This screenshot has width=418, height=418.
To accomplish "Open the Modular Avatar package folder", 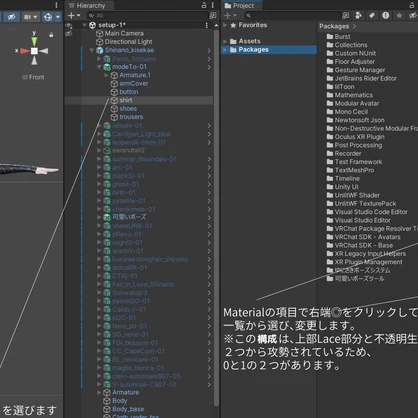I will coord(353,103).
